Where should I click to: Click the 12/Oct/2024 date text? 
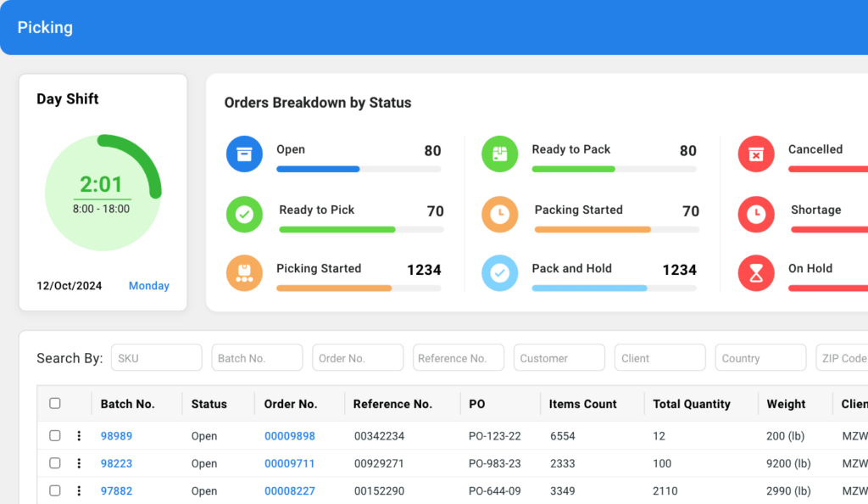pos(70,286)
